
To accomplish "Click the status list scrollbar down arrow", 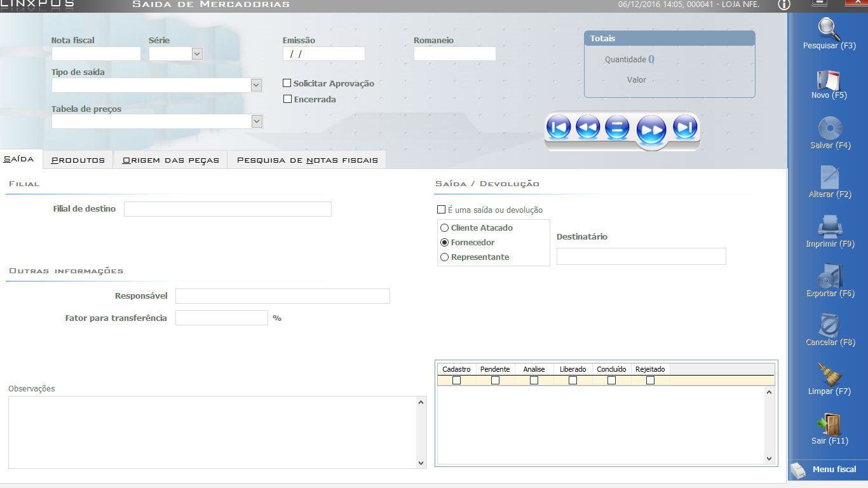I will click(x=770, y=459).
